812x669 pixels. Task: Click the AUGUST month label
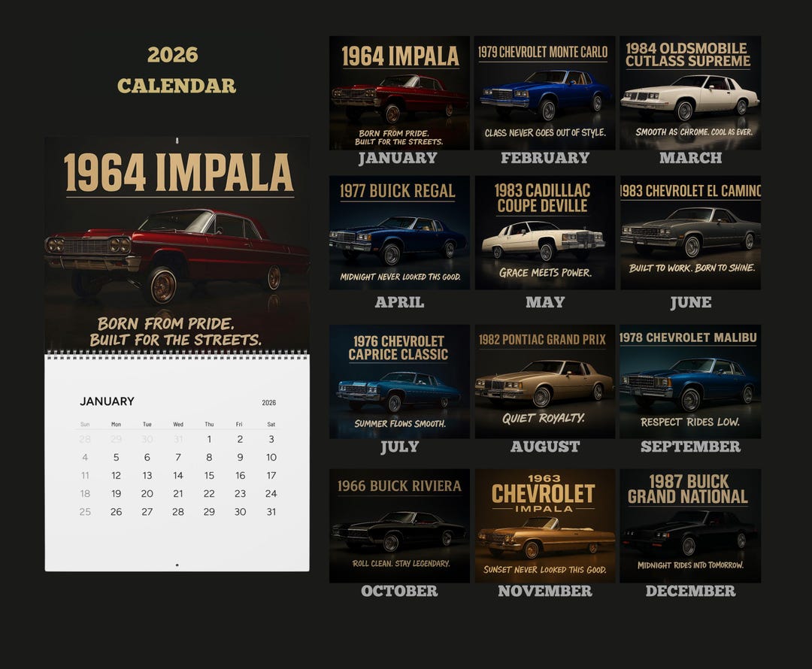pyautogui.click(x=544, y=447)
